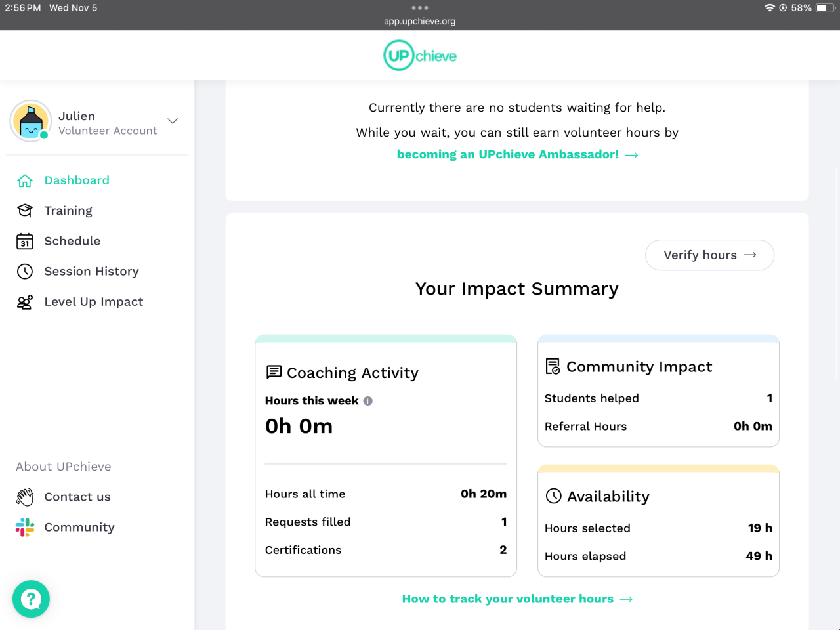Viewport: 840px width, 630px height.
Task: Click the Community Slack icon
Action: [25, 527]
